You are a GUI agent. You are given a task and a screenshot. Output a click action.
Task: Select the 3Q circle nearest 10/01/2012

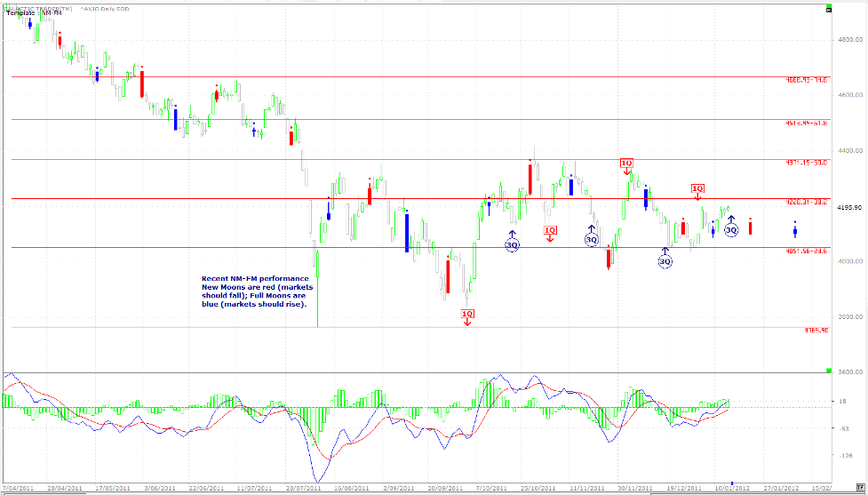point(731,230)
